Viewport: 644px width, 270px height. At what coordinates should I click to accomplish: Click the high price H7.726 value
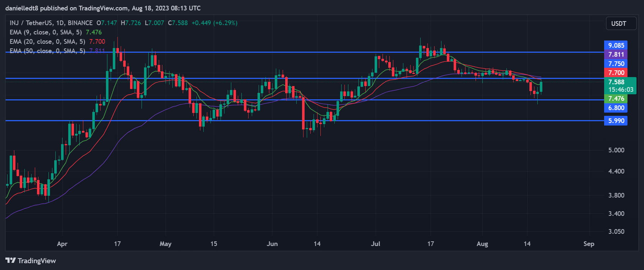[x=131, y=23]
